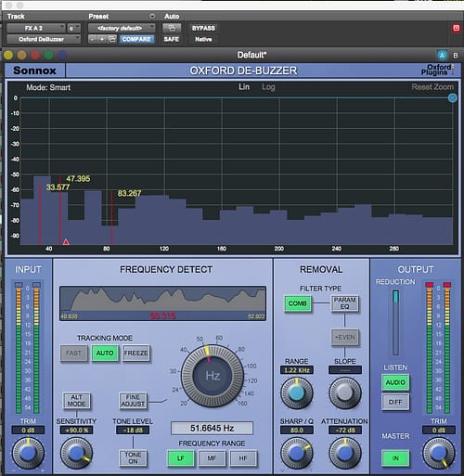Viewport: 464px width, 476px height.
Task: Switch graph to Log scale
Action: pos(268,87)
